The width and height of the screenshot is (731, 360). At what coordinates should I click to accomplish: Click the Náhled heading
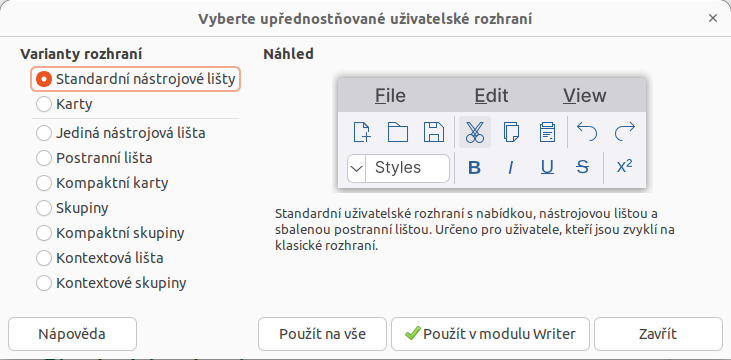point(288,54)
